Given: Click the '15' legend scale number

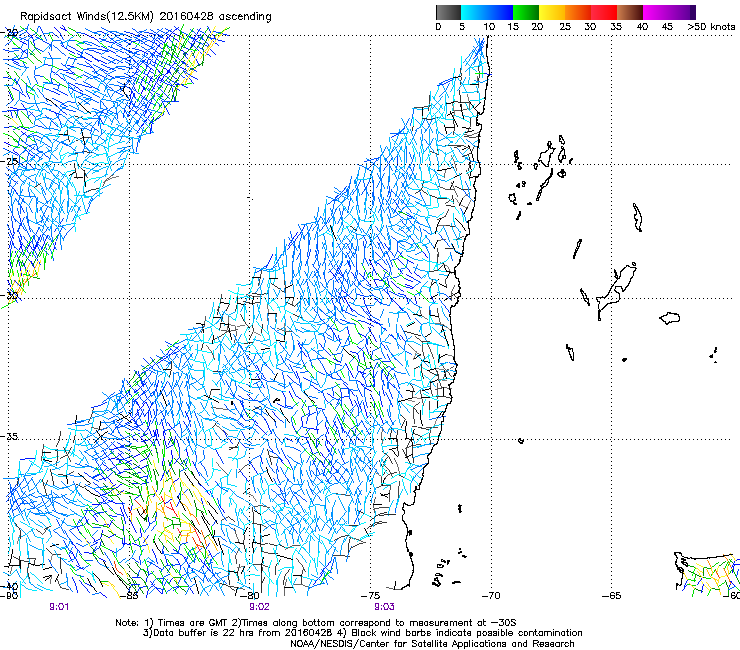Looking at the screenshot, I should [513, 27].
